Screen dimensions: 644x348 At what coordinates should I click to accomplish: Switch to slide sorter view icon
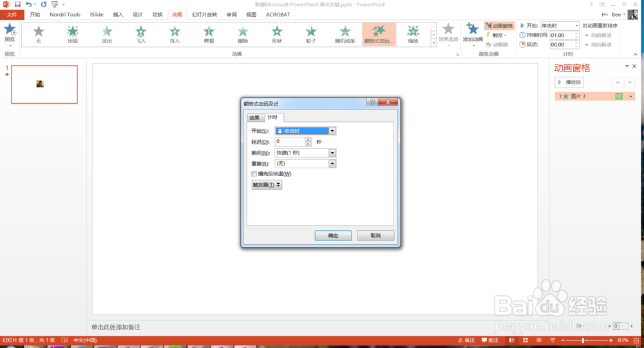pyautogui.click(x=526, y=340)
